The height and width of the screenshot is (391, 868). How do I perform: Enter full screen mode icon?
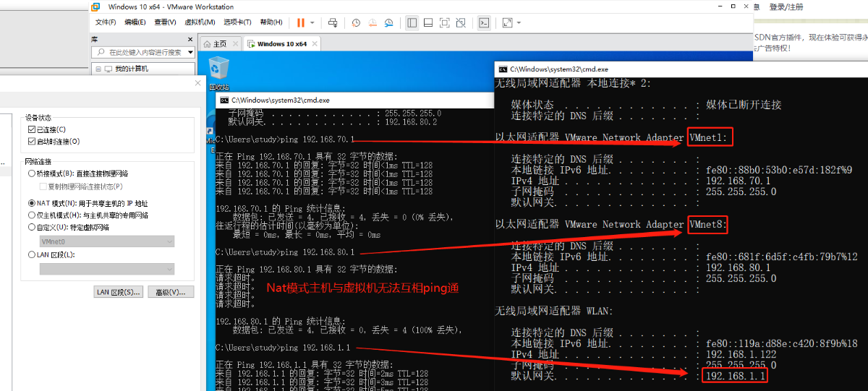(x=444, y=22)
